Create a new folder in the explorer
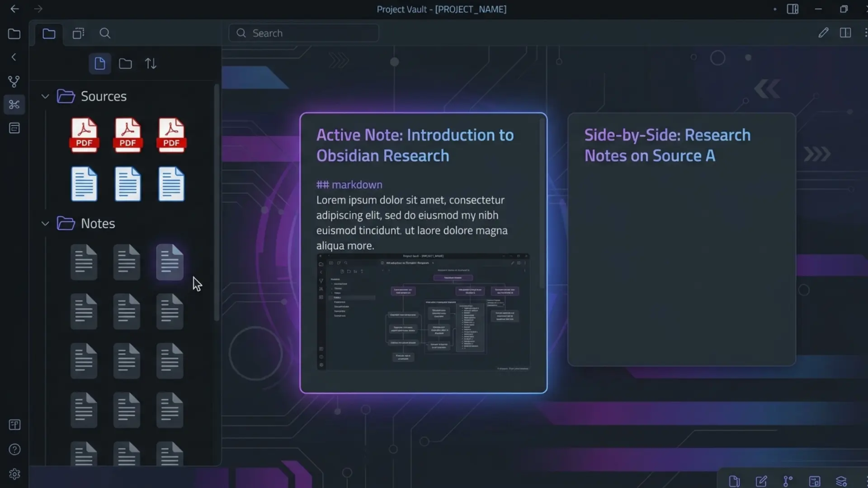 [x=125, y=64]
